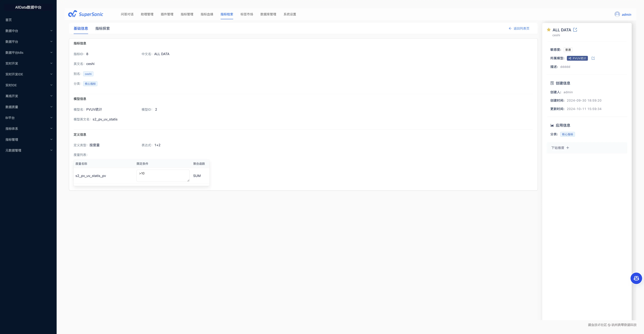
Task: Open the 指标血缘 top menu
Action: point(207,14)
